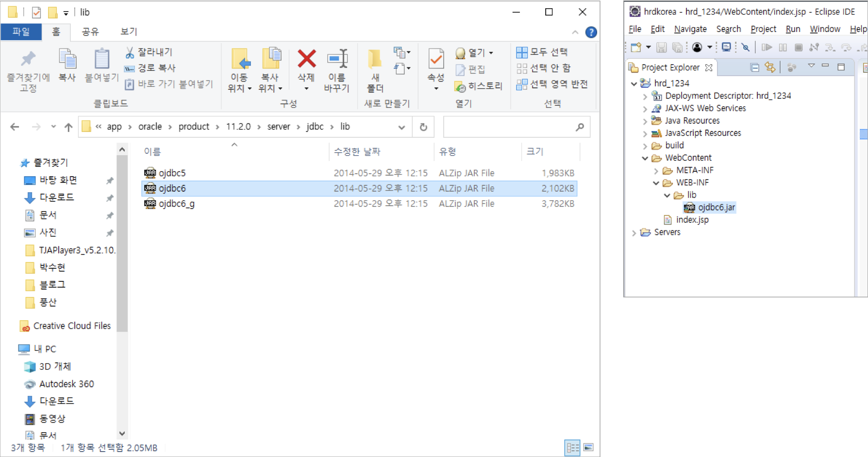
Task: Click 열기 (Open) in ribbon
Action: pyautogui.click(x=474, y=52)
